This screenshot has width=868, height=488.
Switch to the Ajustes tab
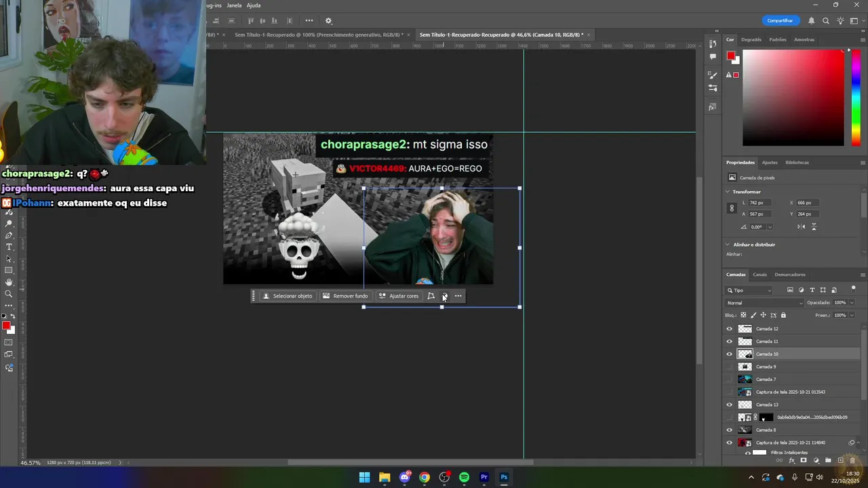click(x=770, y=163)
